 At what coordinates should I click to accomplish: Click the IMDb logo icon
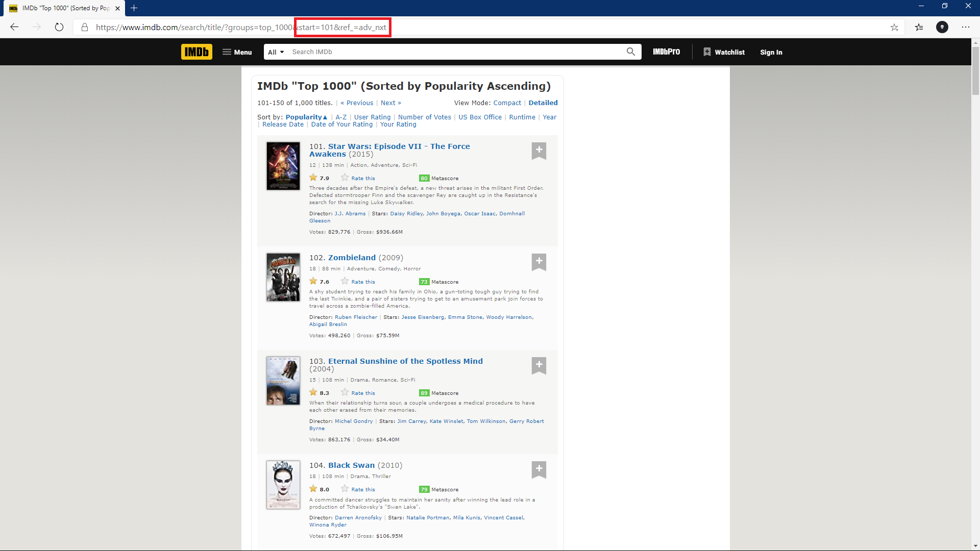(x=197, y=52)
